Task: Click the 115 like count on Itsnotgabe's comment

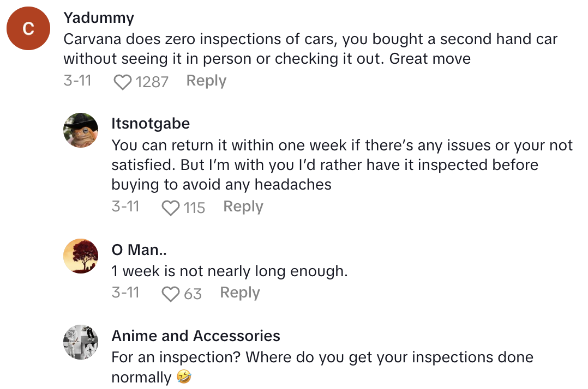Action: pyautogui.click(x=194, y=208)
